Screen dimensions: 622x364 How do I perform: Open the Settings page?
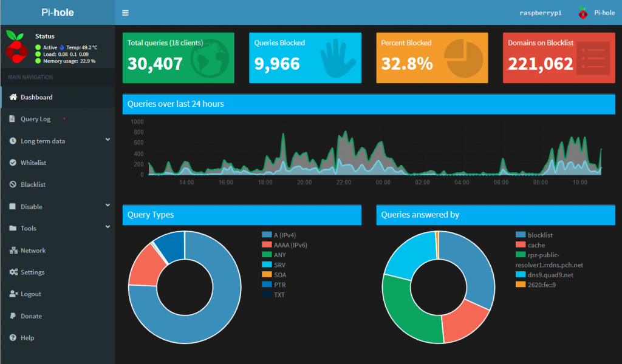[x=58, y=272]
